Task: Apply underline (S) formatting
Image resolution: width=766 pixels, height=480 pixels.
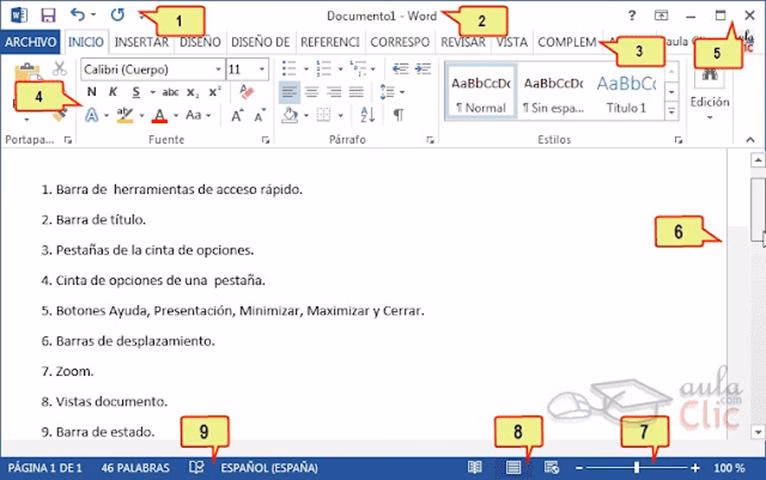Action: coord(135,92)
